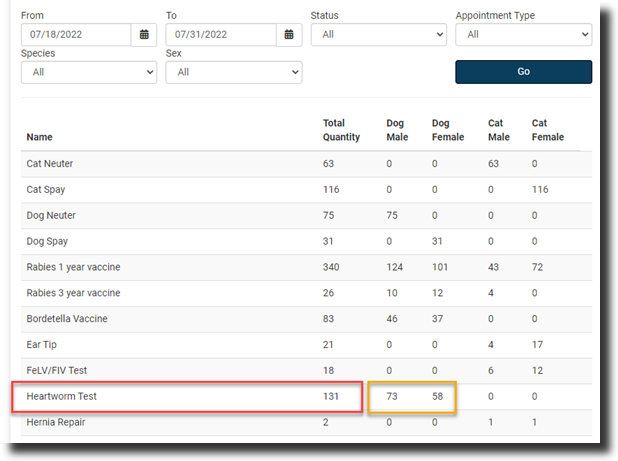This screenshot has width=618, height=461.
Task: Click the Cat Female column header
Action: pyautogui.click(x=547, y=130)
